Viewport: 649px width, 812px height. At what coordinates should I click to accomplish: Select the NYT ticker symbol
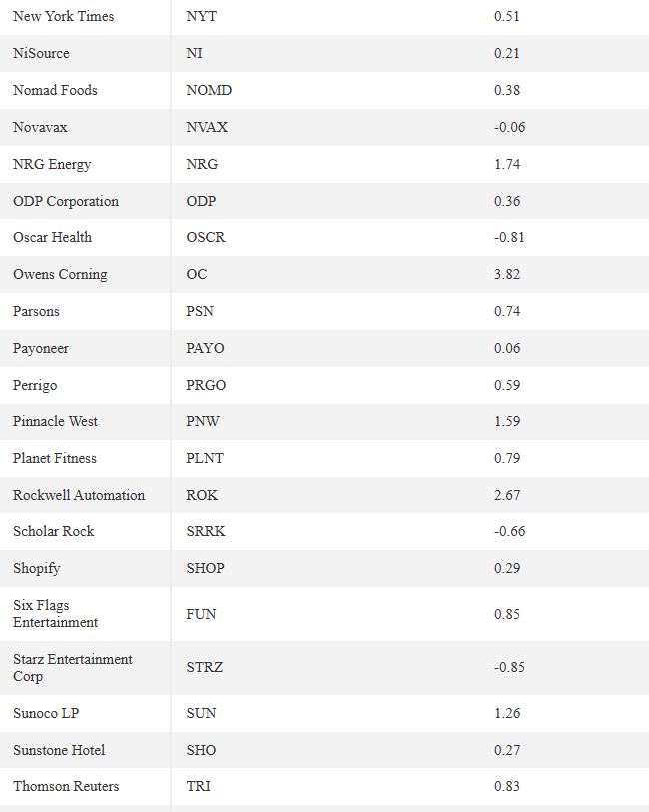click(x=202, y=17)
